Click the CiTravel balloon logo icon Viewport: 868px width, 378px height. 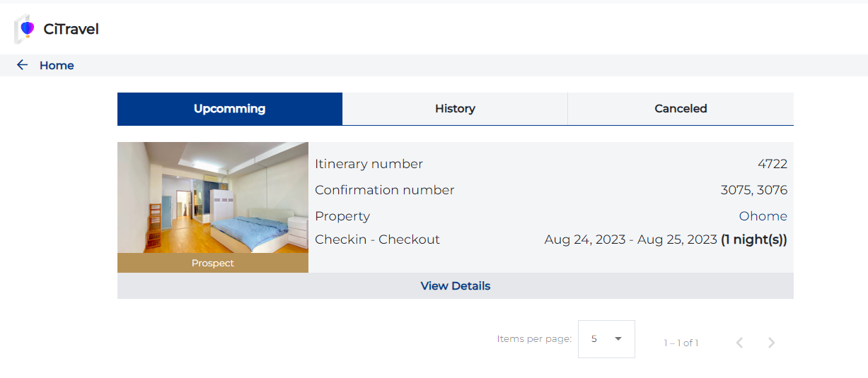(x=25, y=29)
